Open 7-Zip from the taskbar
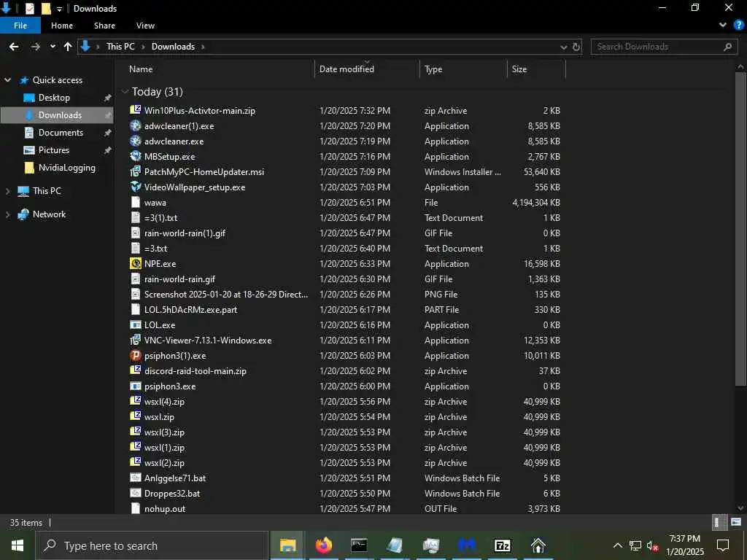This screenshot has width=747, height=560. click(x=503, y=545)
